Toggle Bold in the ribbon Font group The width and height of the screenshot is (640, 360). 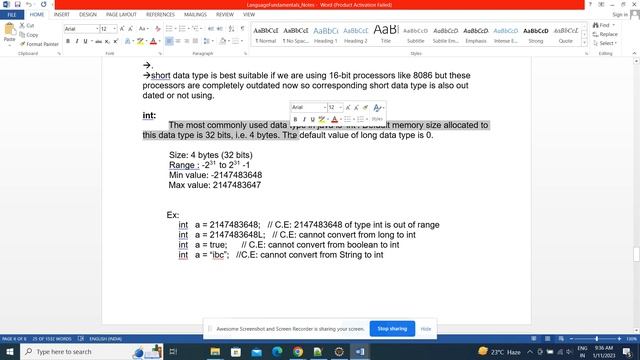68,41
